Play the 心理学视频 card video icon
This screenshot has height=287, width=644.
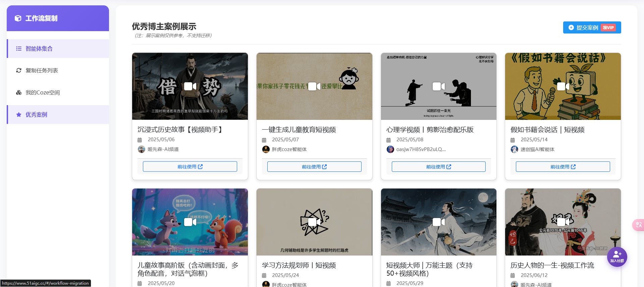(x=439, y=86)
